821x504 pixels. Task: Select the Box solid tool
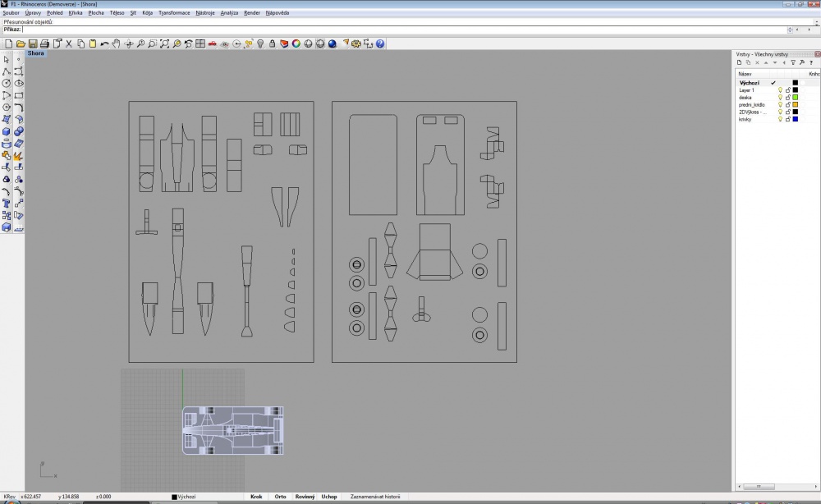[x=7, y=131]
